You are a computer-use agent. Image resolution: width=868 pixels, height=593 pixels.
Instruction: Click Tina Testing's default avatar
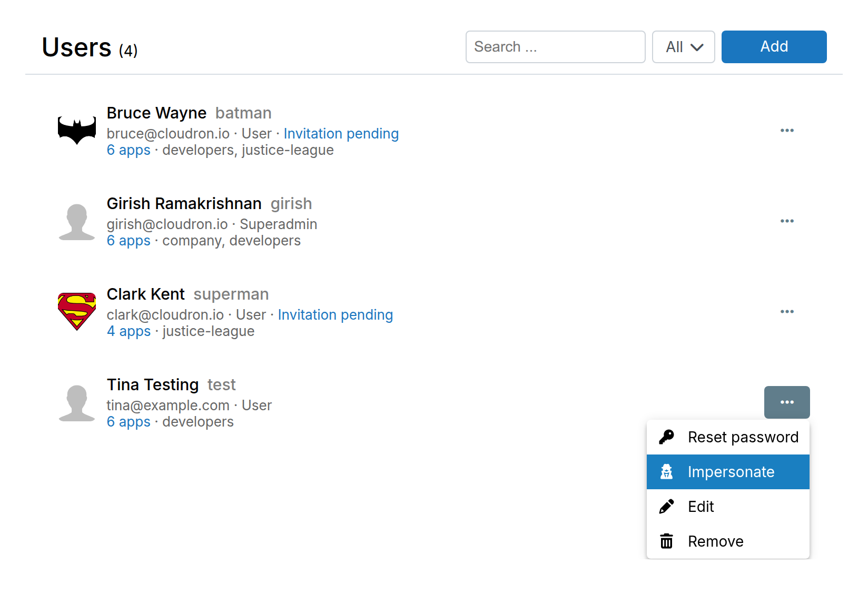(x=77, y=403)
